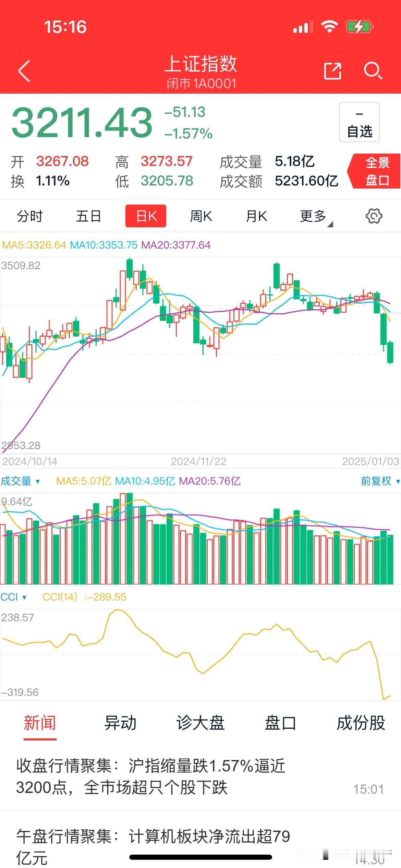This screenshot has height=868, width=401.
Task: Tap the open price 3267.08
Action: tap(62, 161)
